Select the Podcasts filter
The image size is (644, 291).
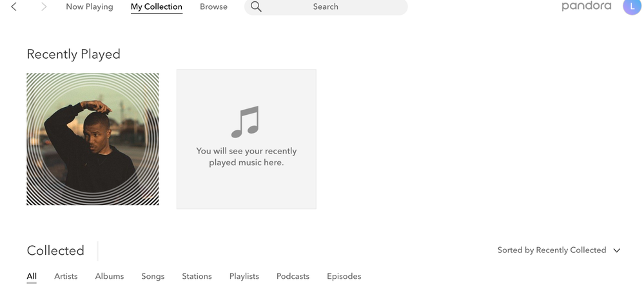coord(293,276)
